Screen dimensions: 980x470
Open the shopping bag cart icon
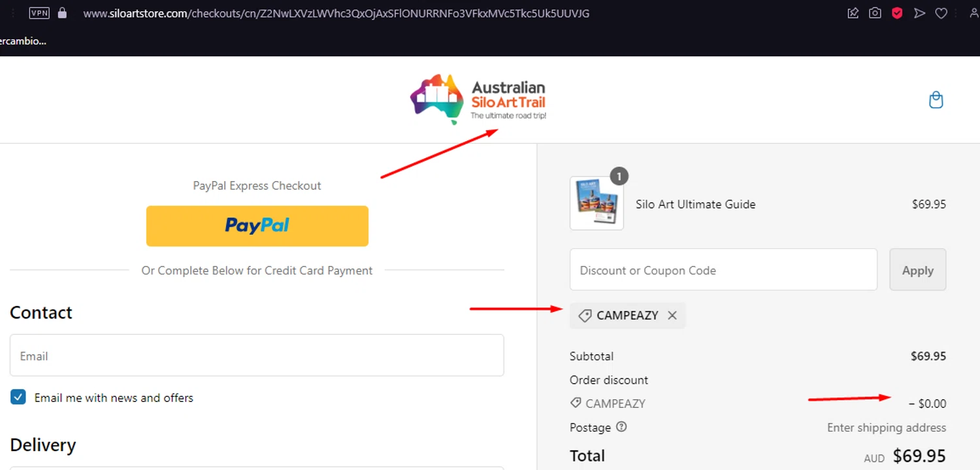(936, 100)
